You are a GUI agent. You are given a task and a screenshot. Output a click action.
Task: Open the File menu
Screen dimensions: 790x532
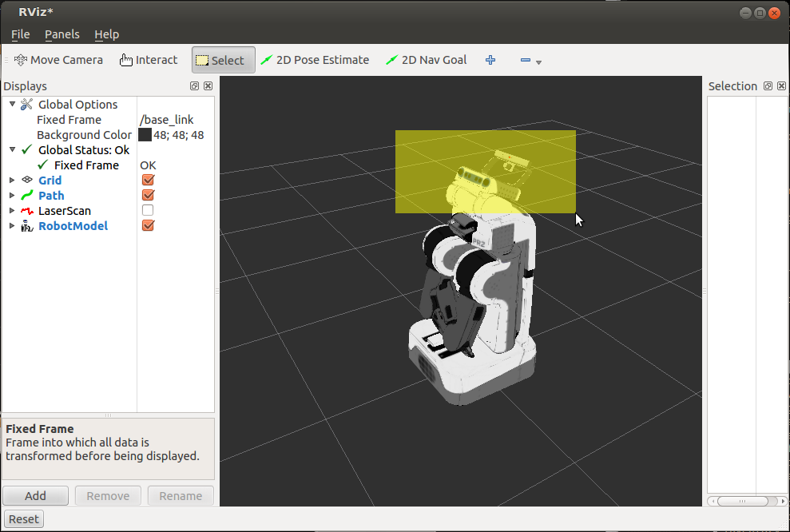point(20,34)
